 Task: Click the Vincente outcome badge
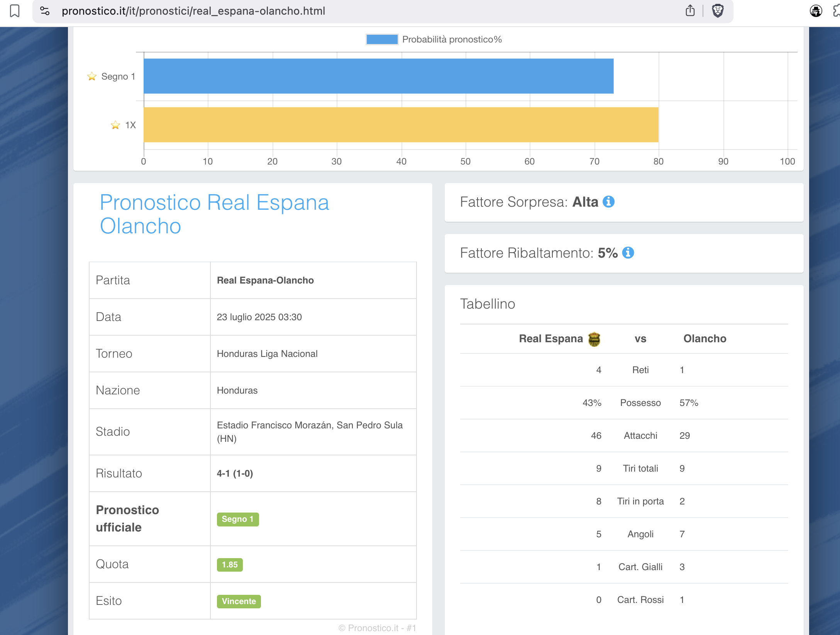pyautogui.click(x=239, y=601)
